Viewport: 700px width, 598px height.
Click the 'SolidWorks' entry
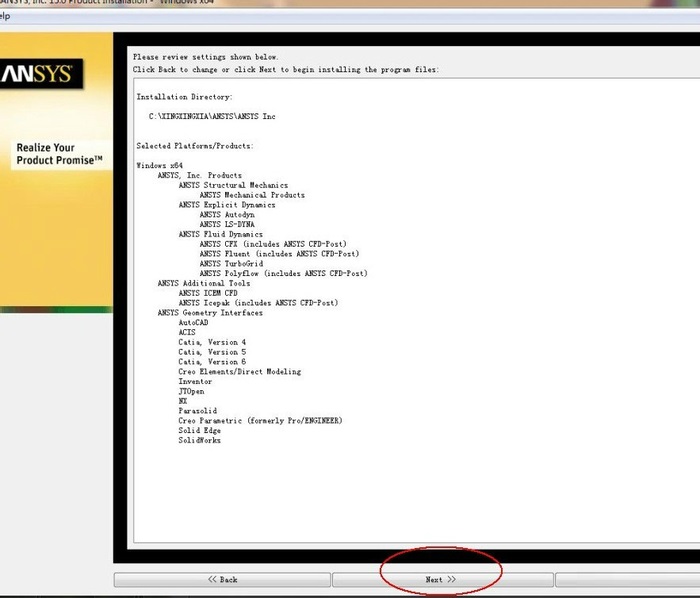click(200, 440)
